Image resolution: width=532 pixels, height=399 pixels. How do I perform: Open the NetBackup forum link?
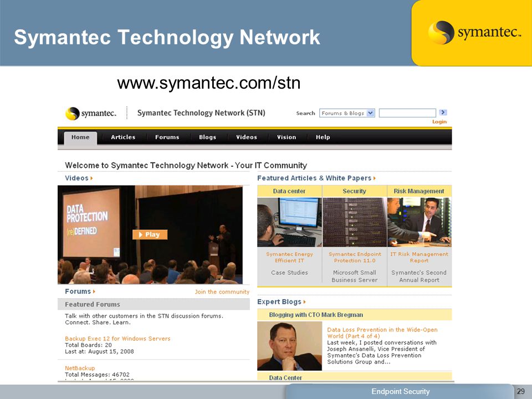[80, 368]
